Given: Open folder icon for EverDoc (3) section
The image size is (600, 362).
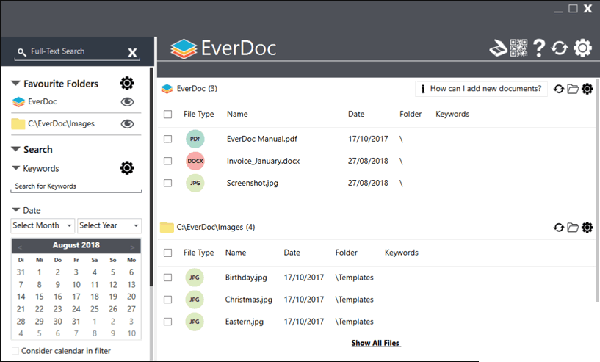Looking at the screenshot, I should (x=573, y=89).
